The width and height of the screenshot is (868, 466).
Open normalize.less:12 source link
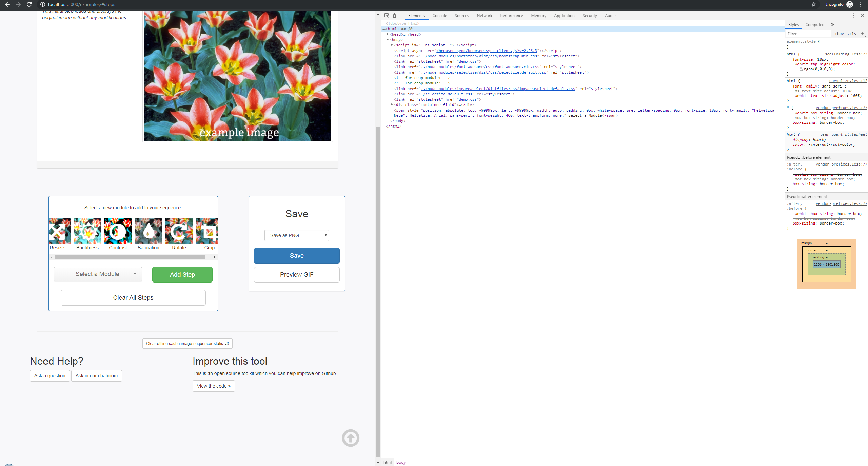848,81
